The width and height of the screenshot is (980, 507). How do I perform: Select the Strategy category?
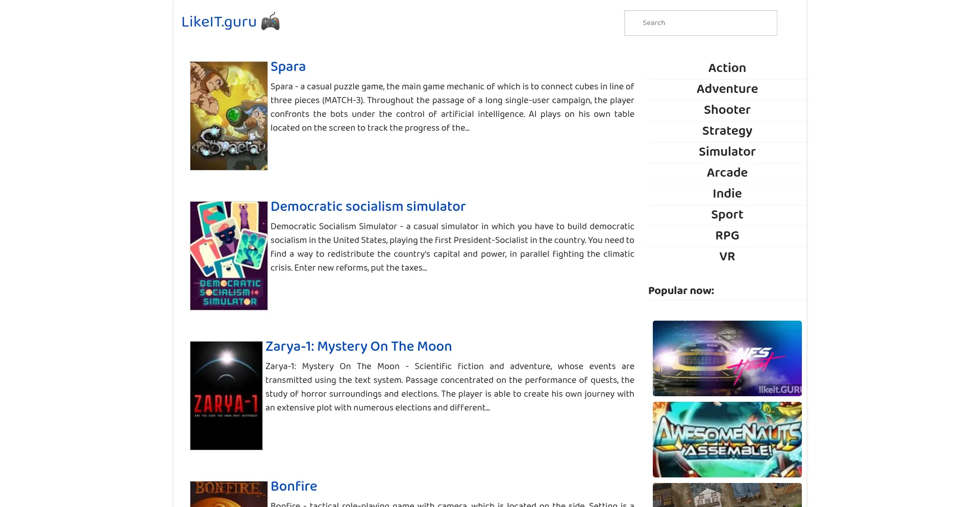727,131
